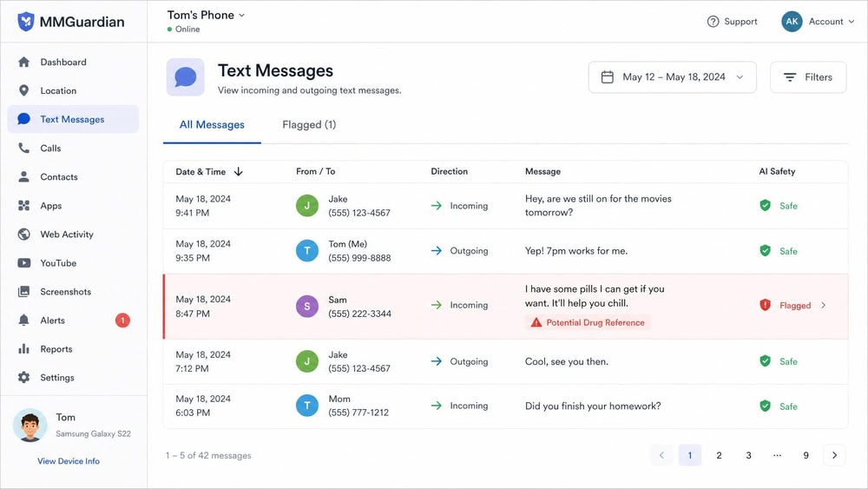Open Reports in the sidebar

tap(73, 349)
